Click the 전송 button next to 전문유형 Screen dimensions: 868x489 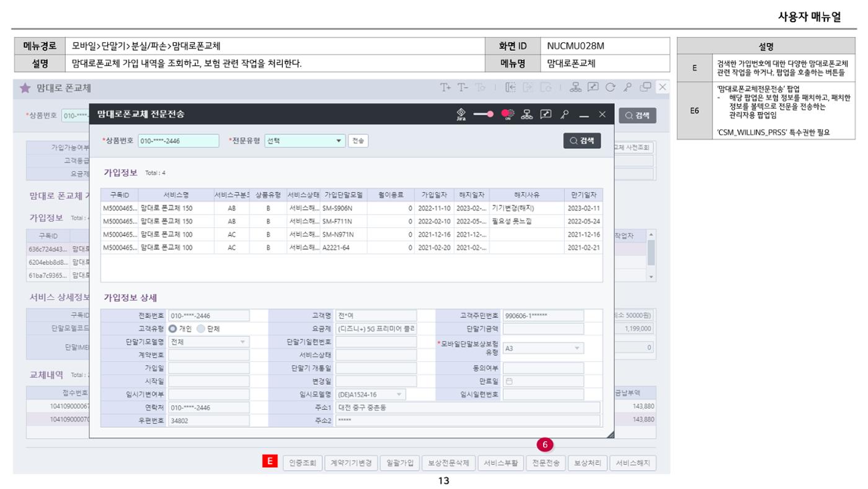coord(358,141)
